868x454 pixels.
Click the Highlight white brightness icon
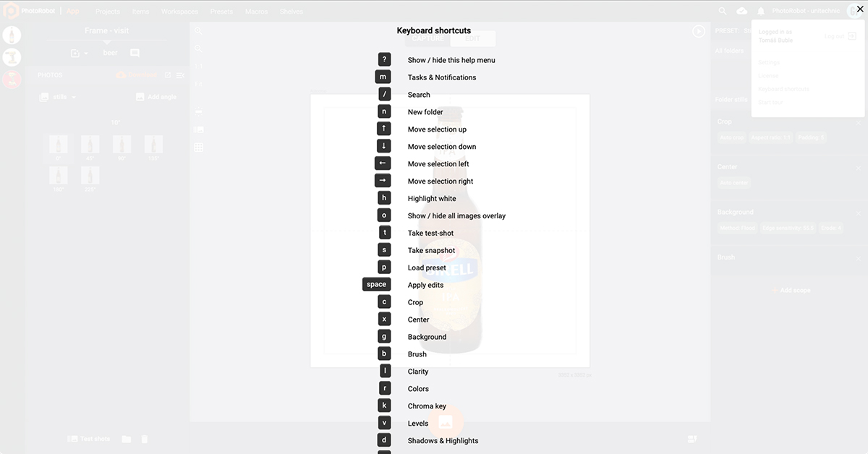pyautogui.click(x=199, y=111)
